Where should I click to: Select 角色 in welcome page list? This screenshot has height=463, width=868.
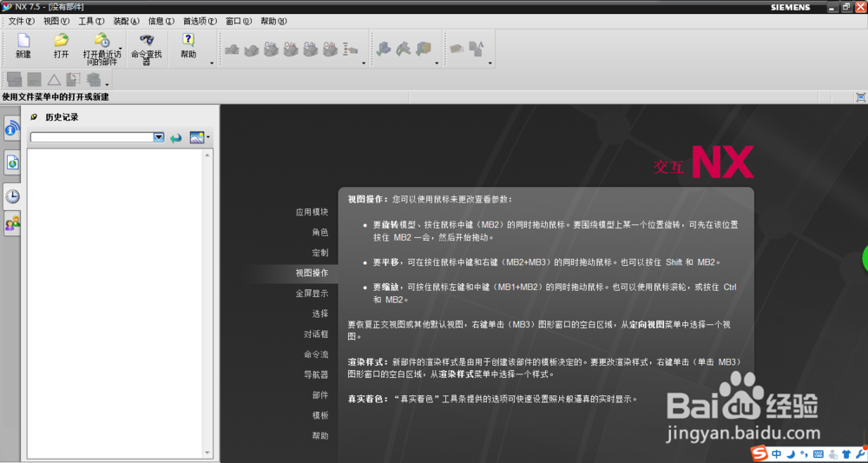pyautogui.click(x=320, y=233)
